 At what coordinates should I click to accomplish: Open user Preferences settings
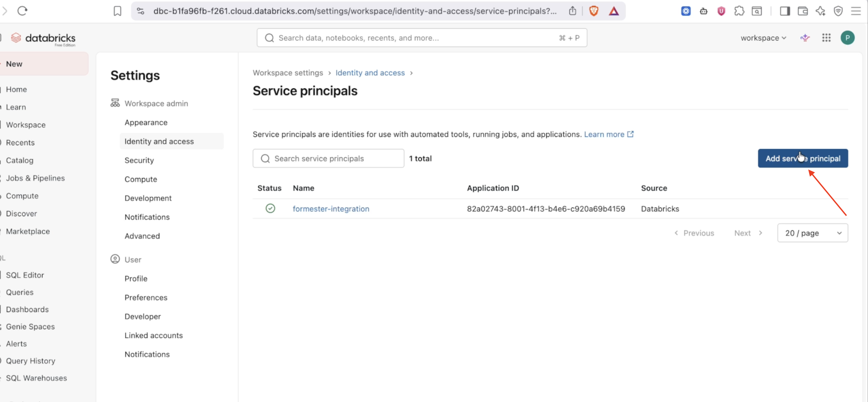[x=146, y=297]
